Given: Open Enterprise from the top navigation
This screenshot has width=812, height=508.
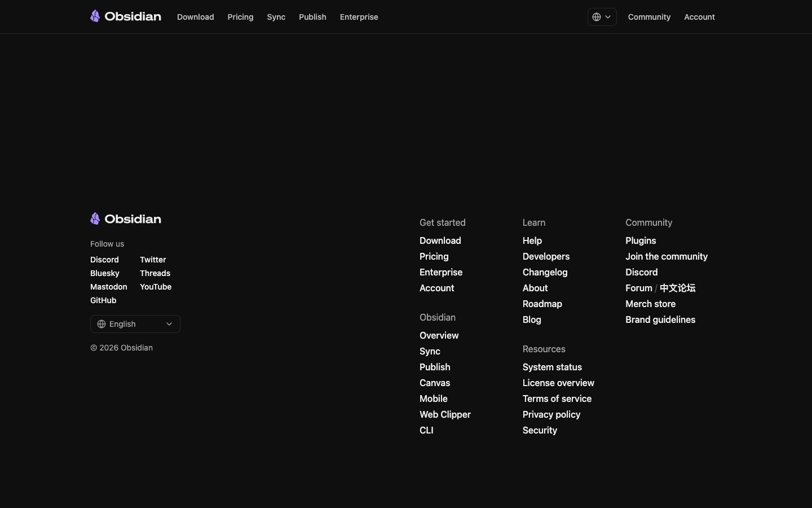Looking at the screenshot, I should click(359, 17).
